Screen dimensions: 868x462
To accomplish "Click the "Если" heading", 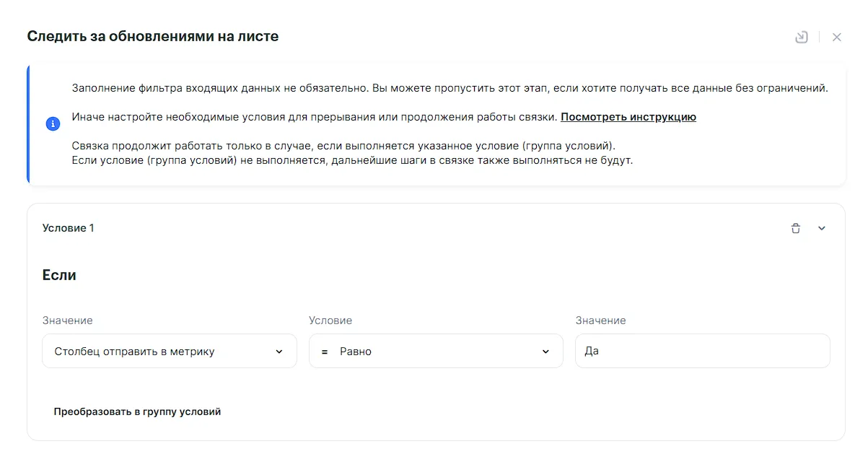I will [x=59, y=275].
